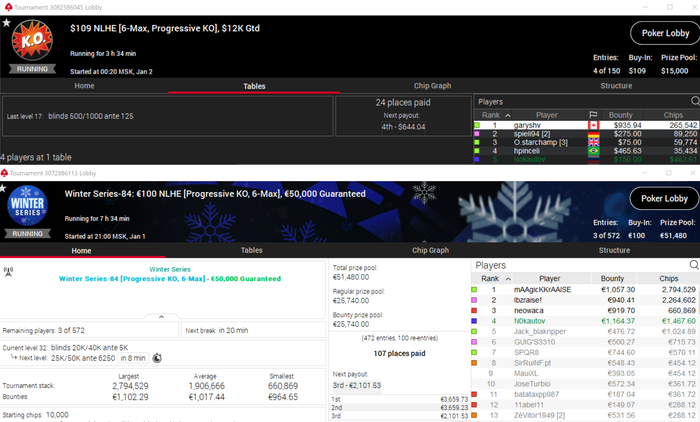This screenshot has width=700, height=422.
Task: Click the favorite star in the Winter Series lobby
Action: (2, 188)
